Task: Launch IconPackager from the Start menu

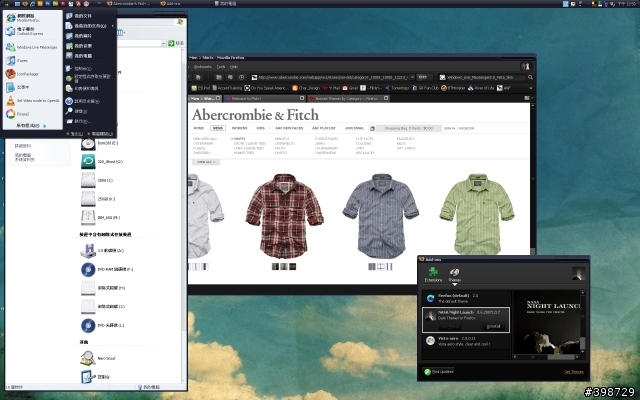Action: point(31,74)
